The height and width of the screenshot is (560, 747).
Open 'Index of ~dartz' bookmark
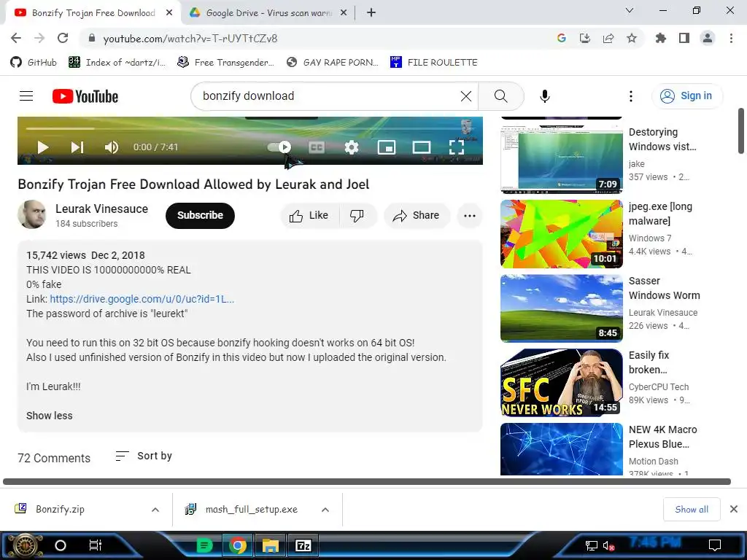(117, 63)
